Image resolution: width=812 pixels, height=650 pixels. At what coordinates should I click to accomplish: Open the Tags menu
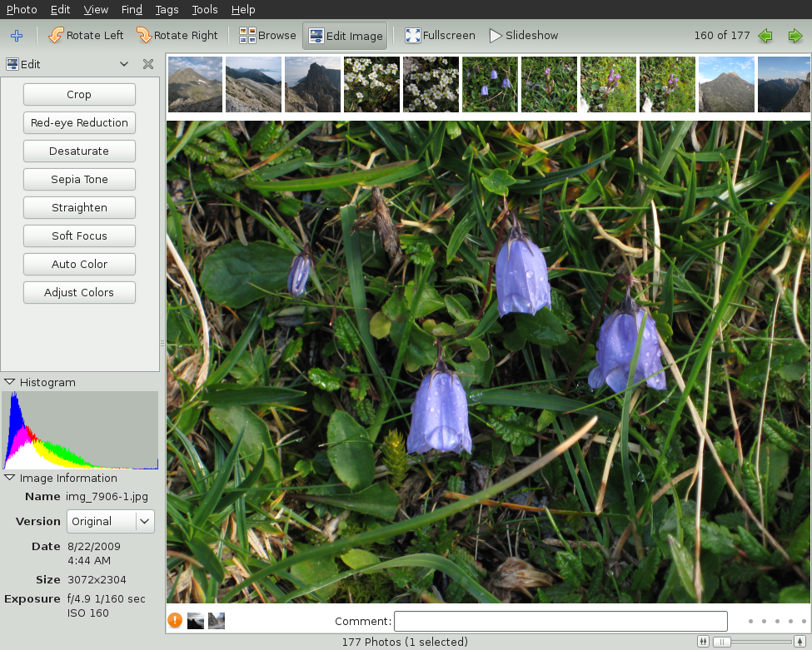(x=167, y=10)
